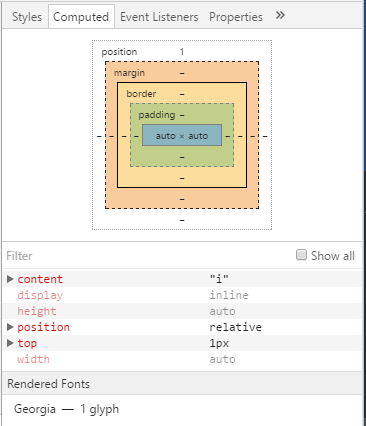Click the padding label in box model
Viewport: 366px width, 426px height.
click(x=157, y=115)
